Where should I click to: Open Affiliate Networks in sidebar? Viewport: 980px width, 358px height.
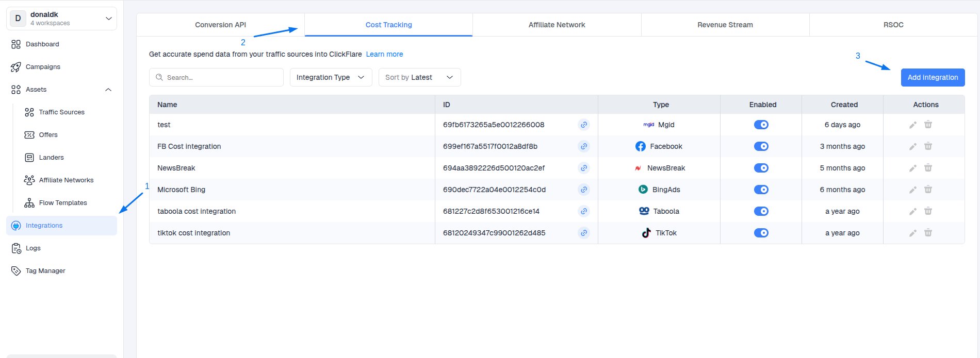[68, 180]
